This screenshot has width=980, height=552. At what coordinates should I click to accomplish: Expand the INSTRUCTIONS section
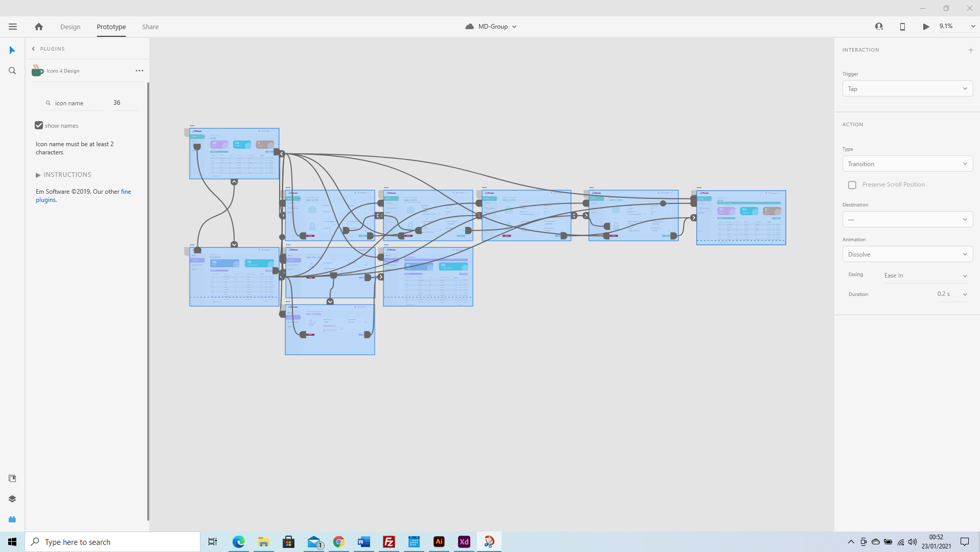[x=38, y=175]
